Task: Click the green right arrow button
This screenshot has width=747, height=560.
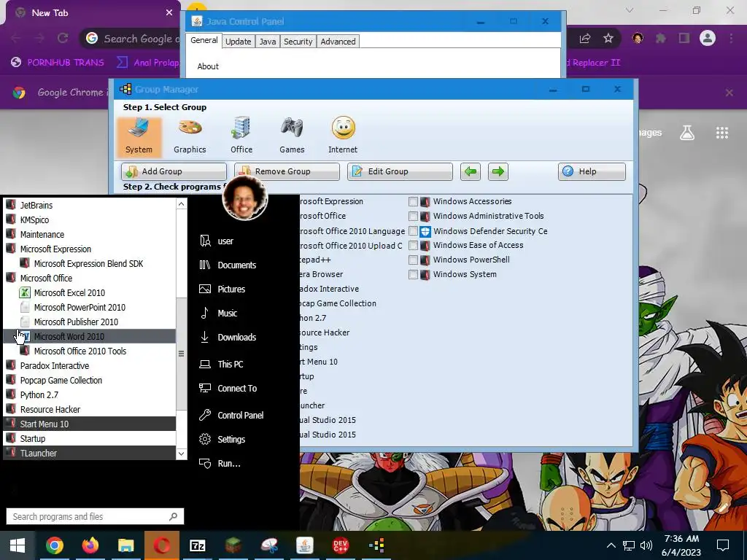Action: [x=498, y=171]
